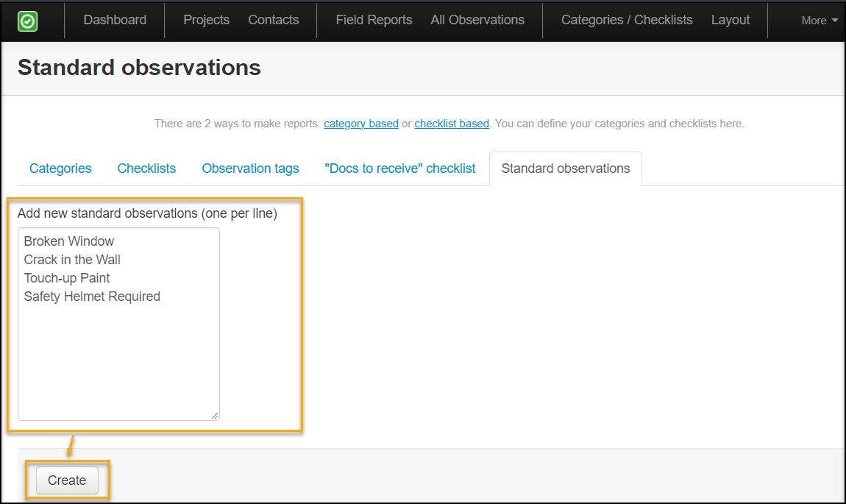Switch to the Categories tab
The image size is (846, 504).
coord(60,168)
